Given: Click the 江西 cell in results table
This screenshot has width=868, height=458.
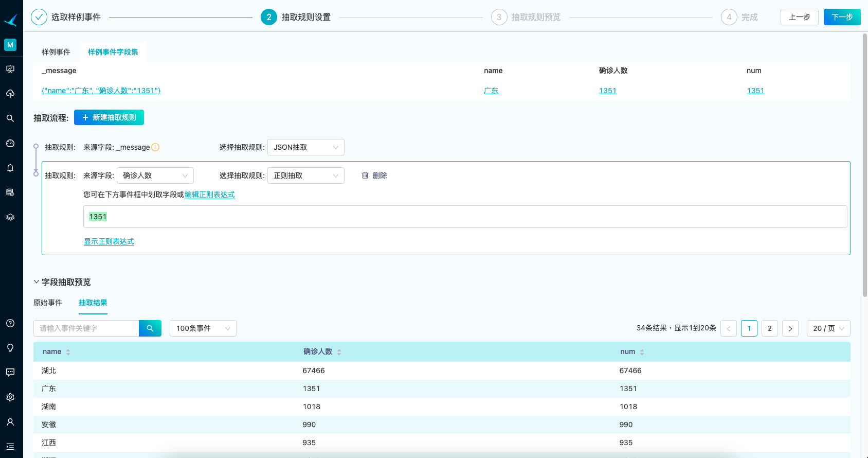Looking at the screenshot, I should coord(49,443).
